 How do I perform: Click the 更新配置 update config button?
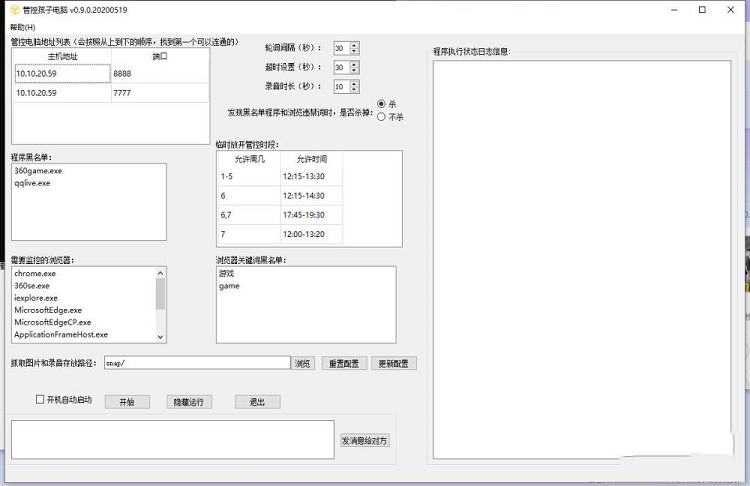(x=393, y=363)
